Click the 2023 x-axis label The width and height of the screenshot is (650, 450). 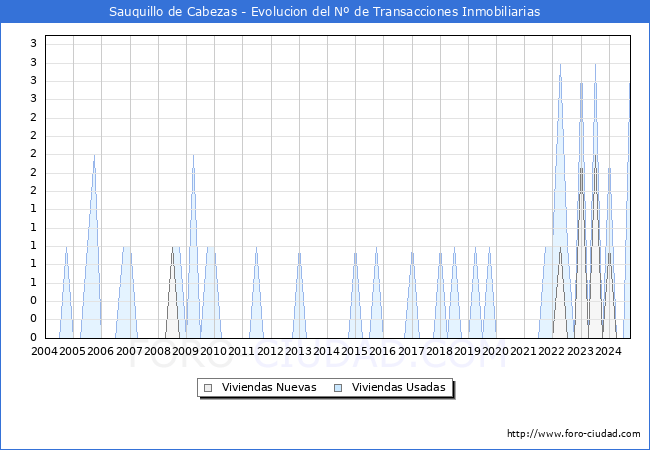pos(580,351)
